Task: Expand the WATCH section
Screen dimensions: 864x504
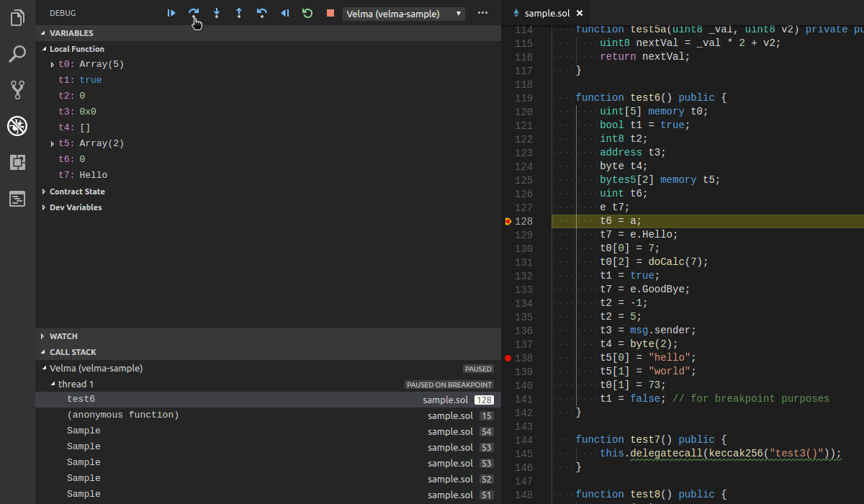Action: [x=268, y=336]
